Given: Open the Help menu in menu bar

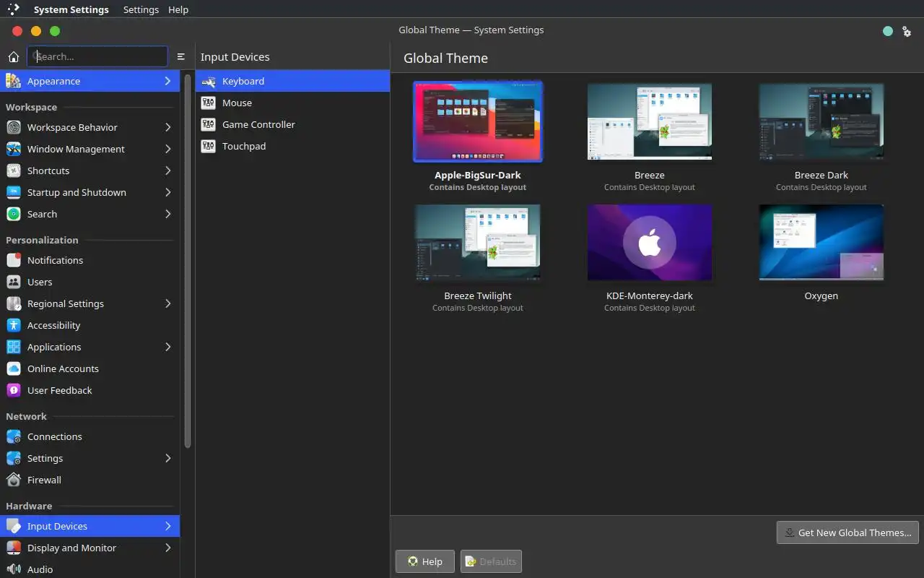Looking at the screenshot, I should pyautogui.click(x=178, y=9).
